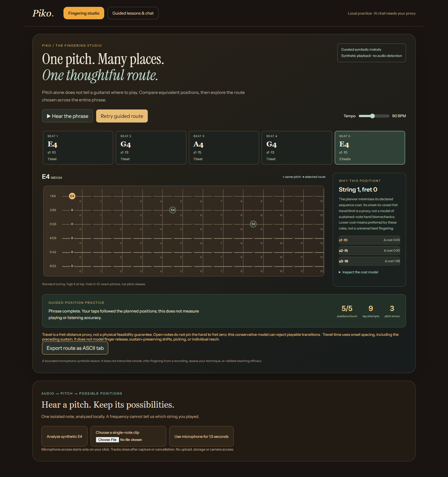
Task: Tap the open-string circle on 2 B3
Action: [72, 210]
